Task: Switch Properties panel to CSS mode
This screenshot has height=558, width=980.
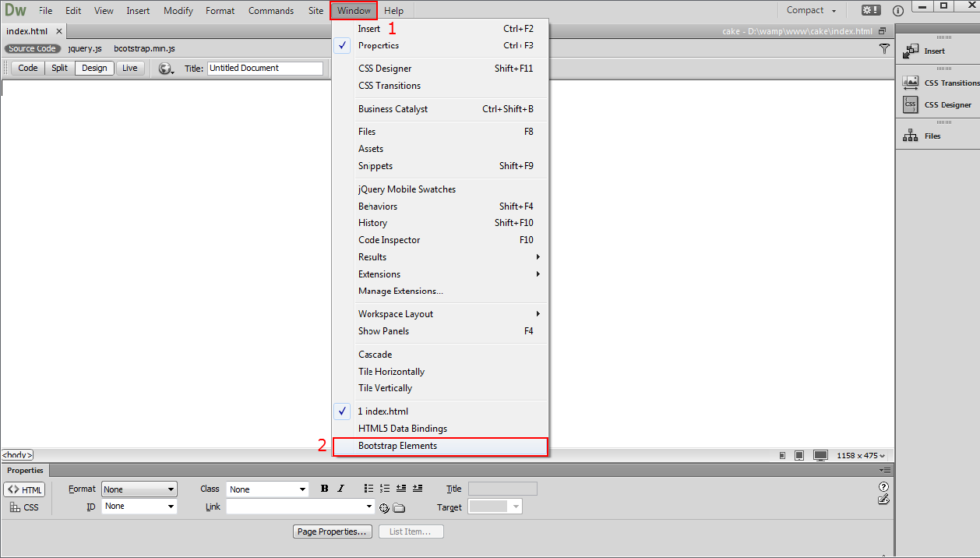Action: click(x=25, y=507)
